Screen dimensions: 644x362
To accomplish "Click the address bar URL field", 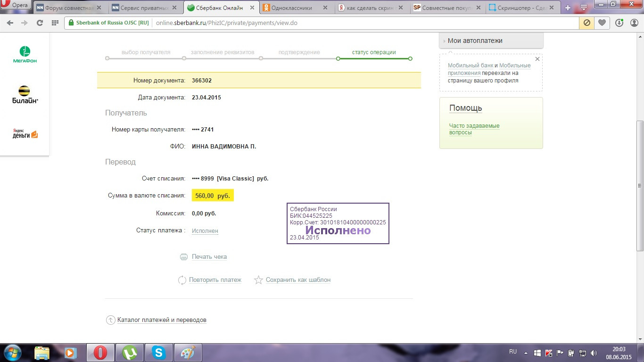I will pos(330,23).
